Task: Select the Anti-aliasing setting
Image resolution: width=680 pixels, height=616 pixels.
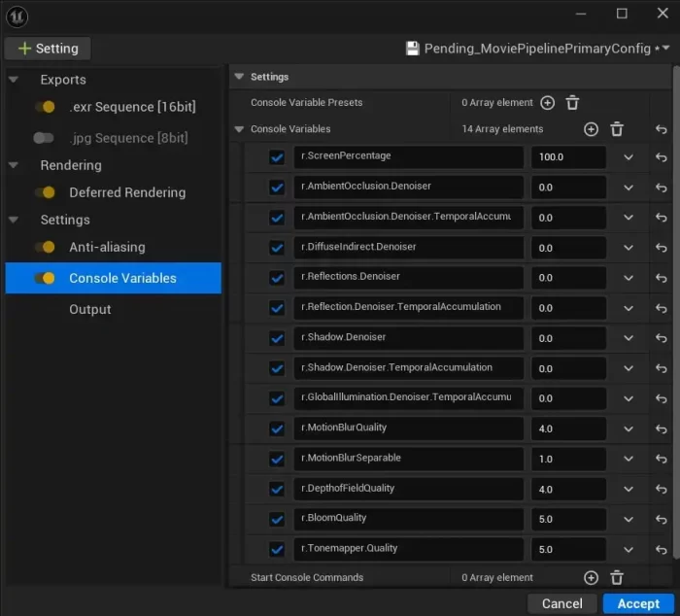Action: click(107, 247)
